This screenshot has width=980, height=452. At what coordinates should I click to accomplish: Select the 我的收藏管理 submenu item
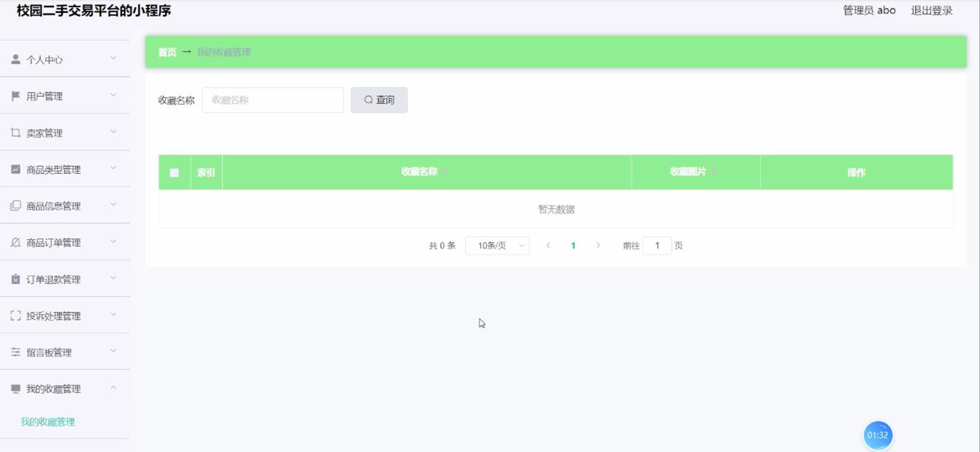[48, 422]
